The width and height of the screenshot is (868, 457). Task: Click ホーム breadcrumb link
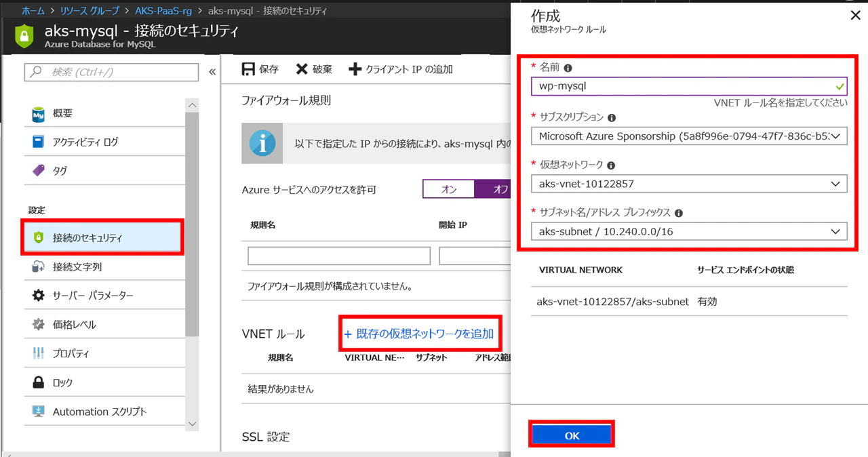[x=33, y=11]
